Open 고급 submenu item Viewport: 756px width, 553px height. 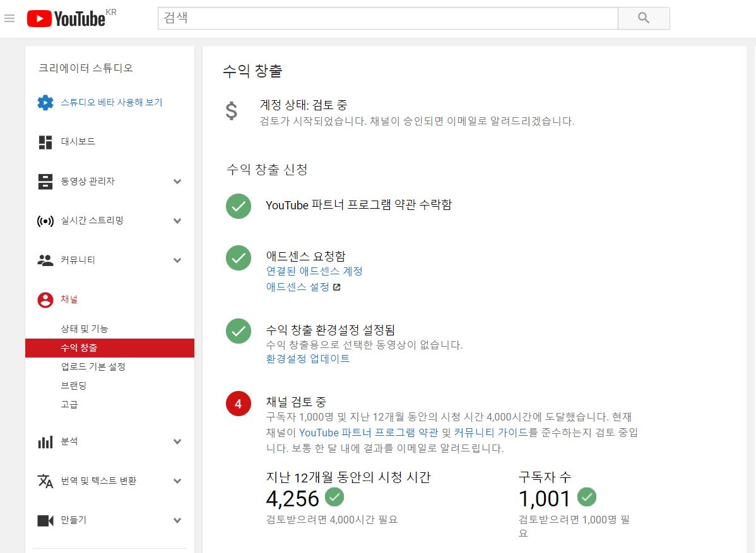click(69, 404)
